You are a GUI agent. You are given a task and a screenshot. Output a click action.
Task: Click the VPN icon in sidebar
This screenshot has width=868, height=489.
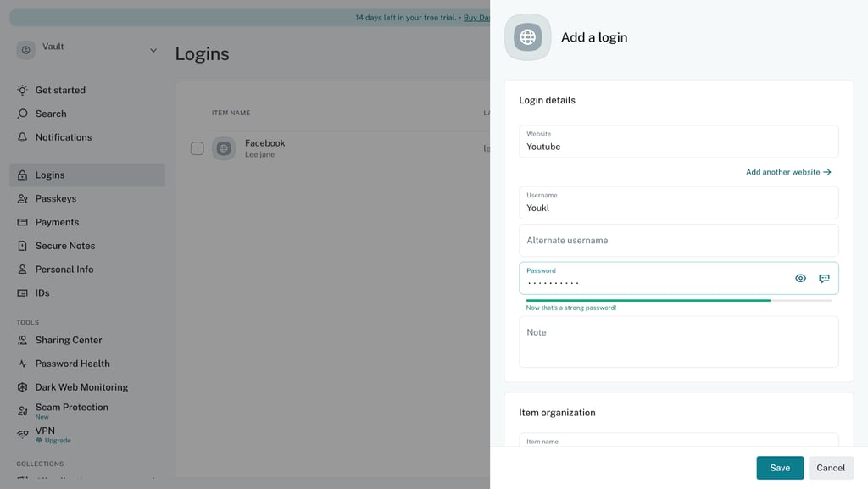pyautogui.click(x=22, y=434)
